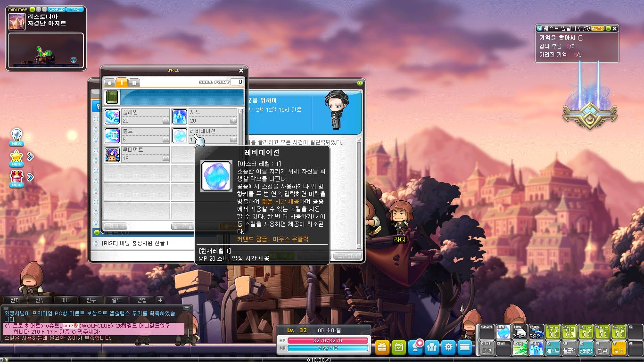Open the community people icon
This screenshot has width=644, height=362.
(432, 347)
